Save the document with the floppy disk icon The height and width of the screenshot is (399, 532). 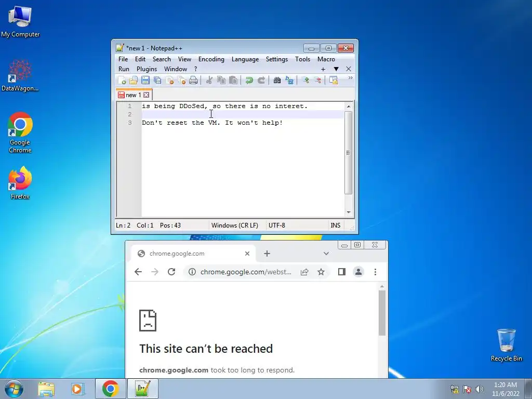coord(145,80)
